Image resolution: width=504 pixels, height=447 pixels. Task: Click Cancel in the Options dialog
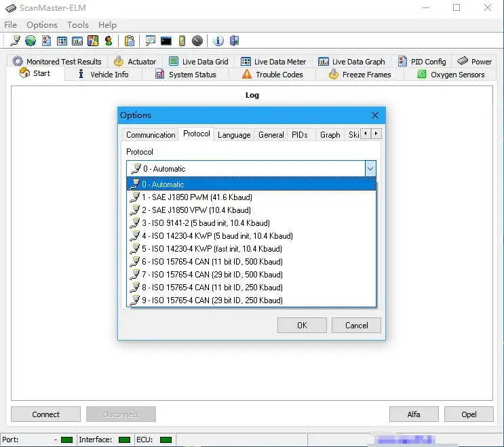click(x=356, y=325)
